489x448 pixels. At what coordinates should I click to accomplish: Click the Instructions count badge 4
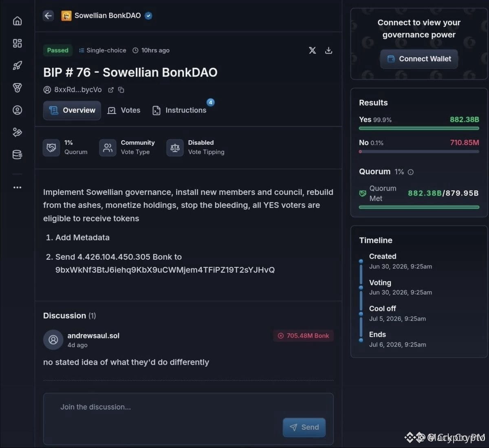211,102
